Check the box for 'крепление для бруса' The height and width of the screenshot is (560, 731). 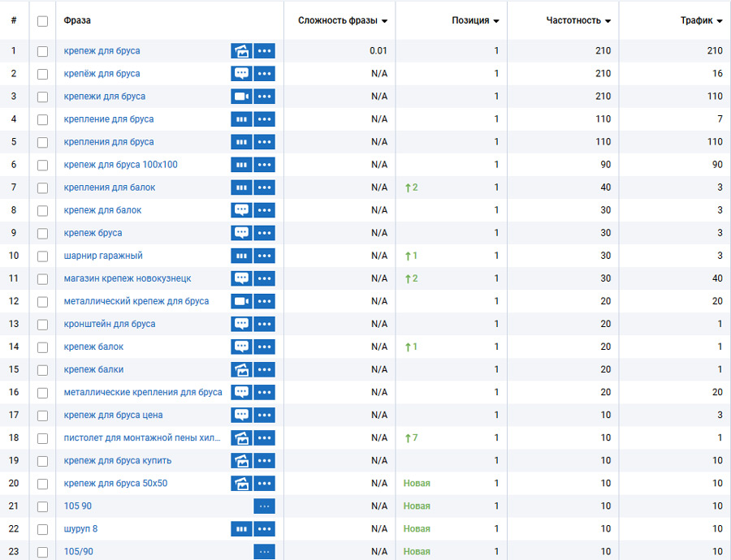coord(42,119)
